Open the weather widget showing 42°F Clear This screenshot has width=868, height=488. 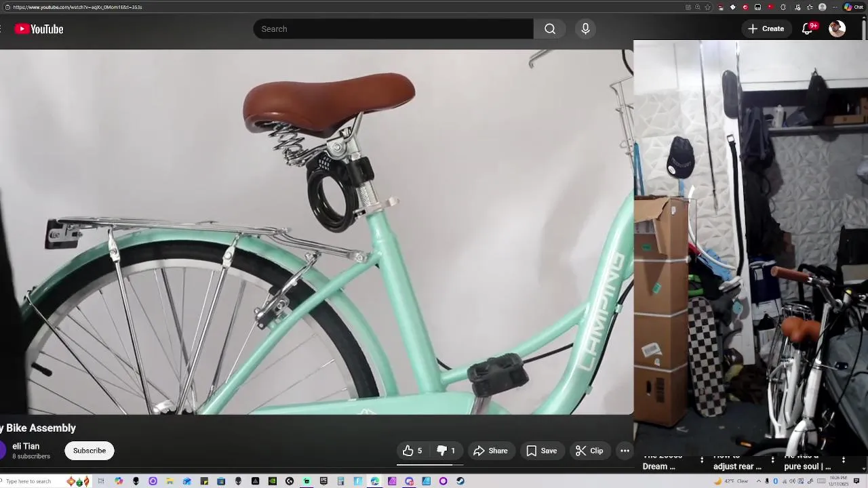coord(731,481)
